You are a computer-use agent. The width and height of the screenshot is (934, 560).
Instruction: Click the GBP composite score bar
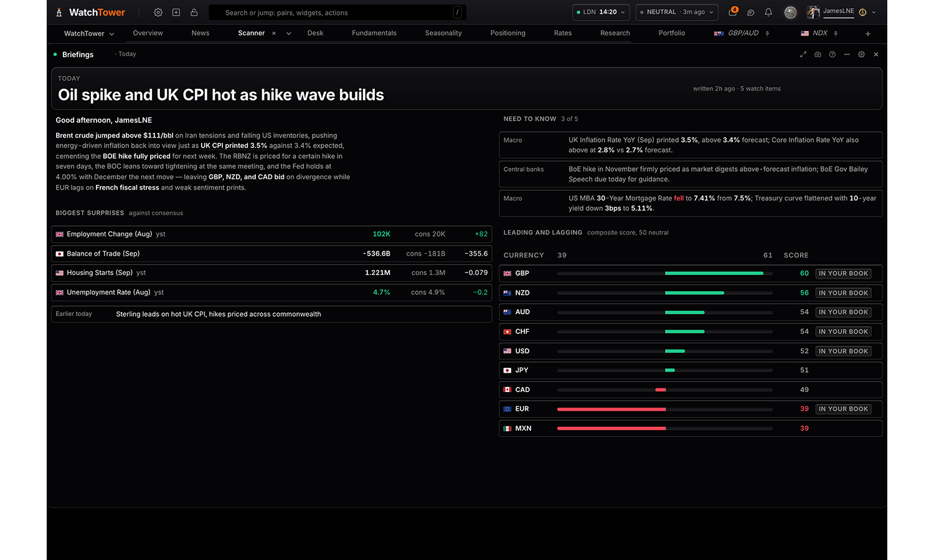[665, 274]
